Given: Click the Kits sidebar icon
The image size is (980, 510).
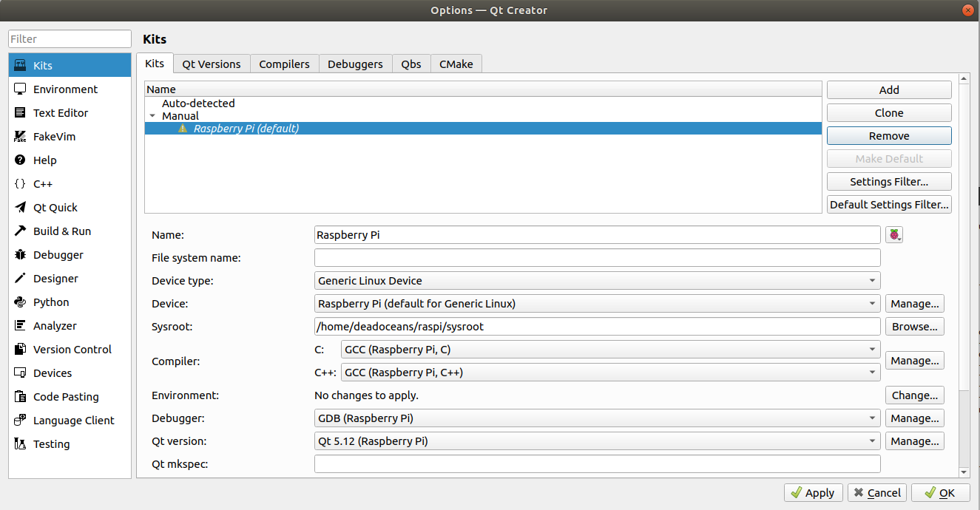Looking at the screenshot, I should [x=20, y=65].
